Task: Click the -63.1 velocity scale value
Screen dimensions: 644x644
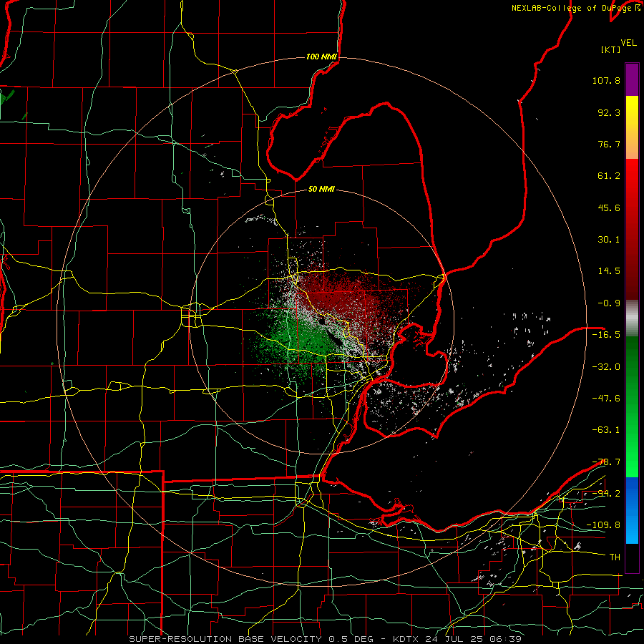Action: click(606, 430)
